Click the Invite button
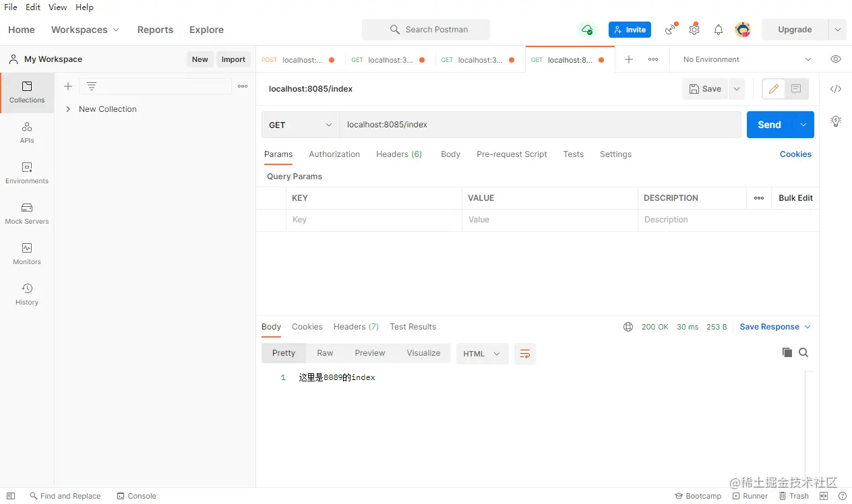The image size is (852, 504). coord(630,30)
